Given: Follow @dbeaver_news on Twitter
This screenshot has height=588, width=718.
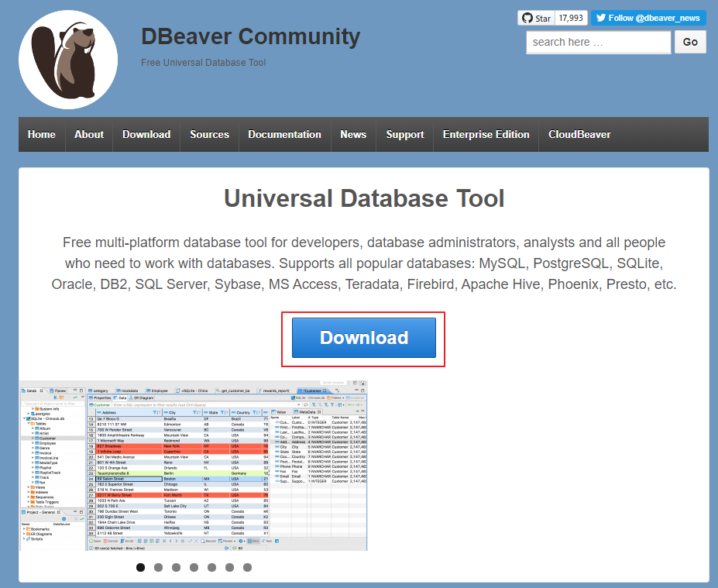Looking at the screenshot, I should [648, 18].
